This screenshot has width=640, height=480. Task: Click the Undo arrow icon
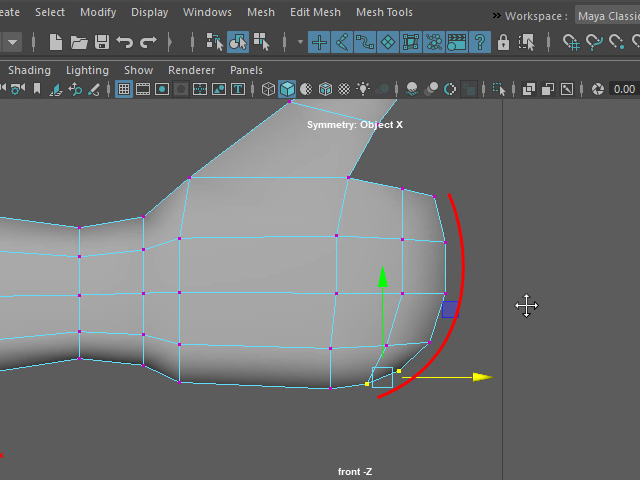[125, 42]
